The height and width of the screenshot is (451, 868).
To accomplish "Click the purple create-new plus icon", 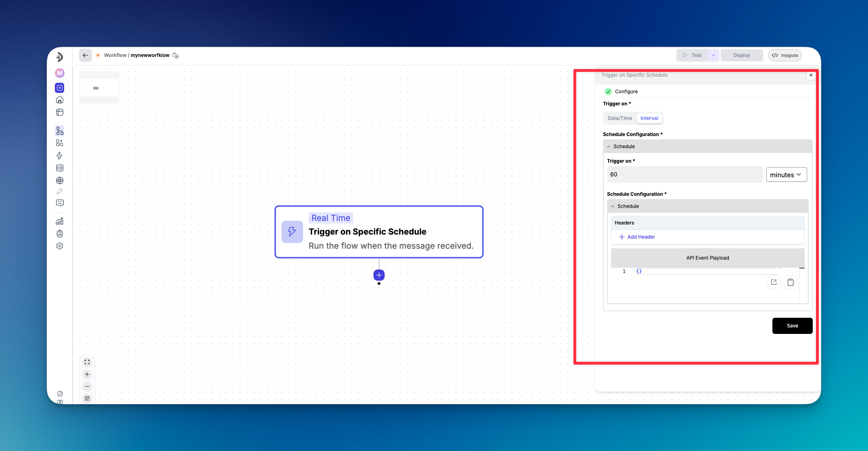I will pyautogui.click(x=60, y=88).
